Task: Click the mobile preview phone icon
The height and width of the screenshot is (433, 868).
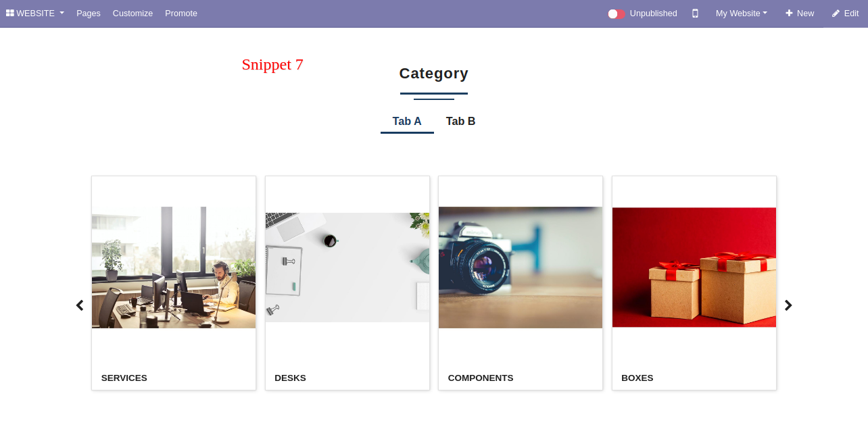Action: coord(695,14)
